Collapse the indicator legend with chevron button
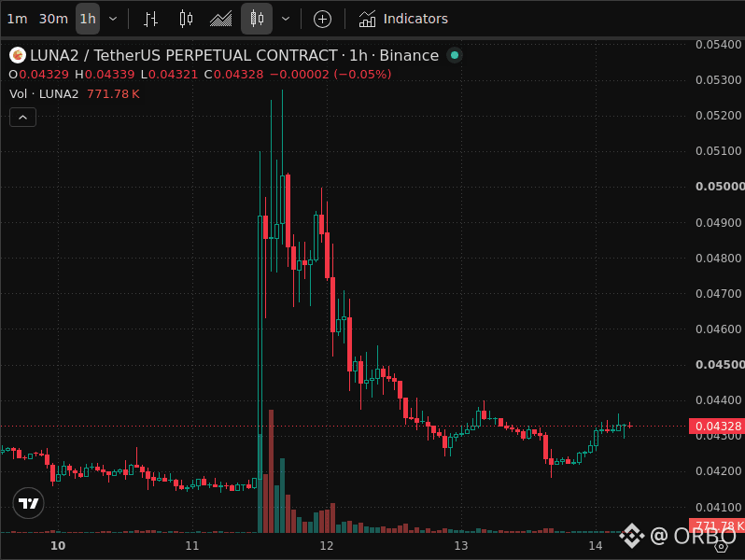The width and height of the screenshot is (745, 560). point(22,118)
